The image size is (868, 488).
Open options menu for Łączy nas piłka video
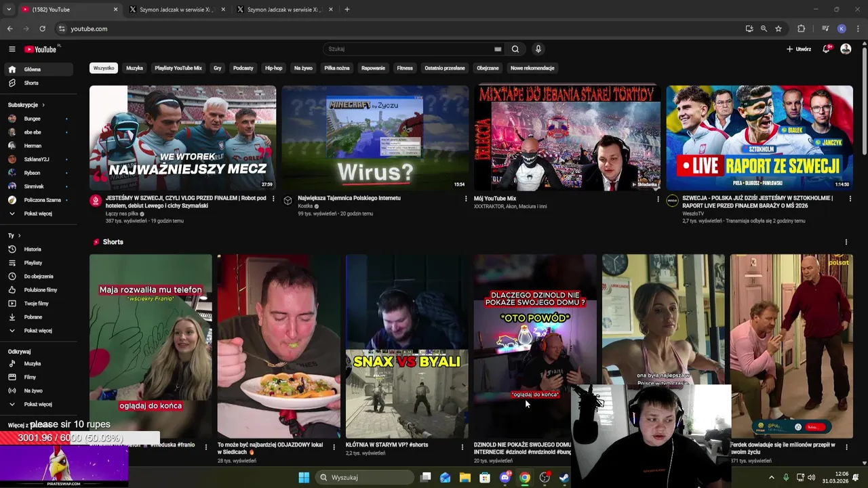(273, 199)
